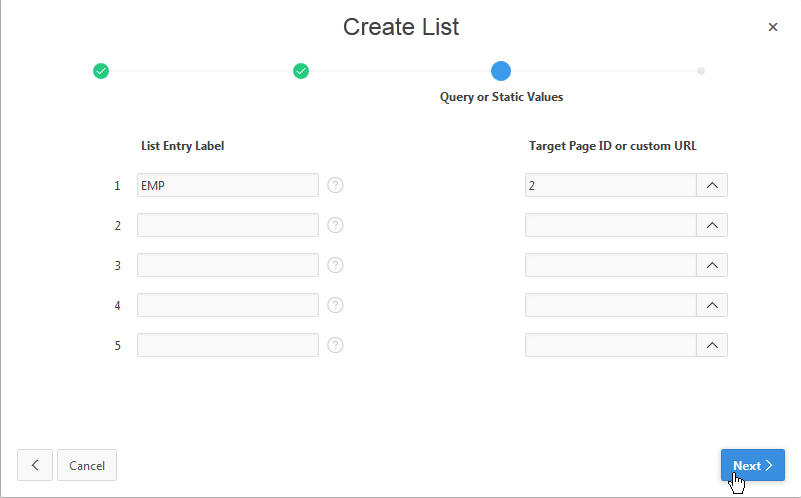Open page picker for target row 2

tap(712, 225)
